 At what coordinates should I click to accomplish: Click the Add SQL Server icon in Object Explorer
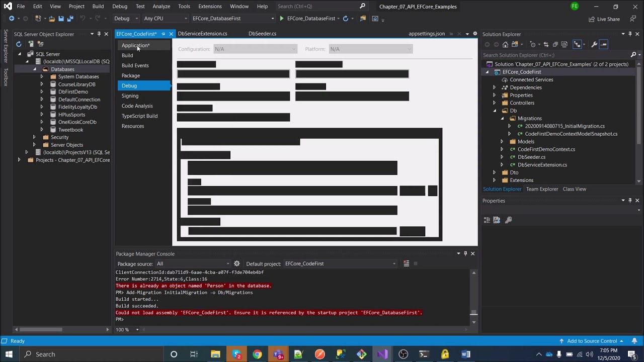click(x=31, y=44)
